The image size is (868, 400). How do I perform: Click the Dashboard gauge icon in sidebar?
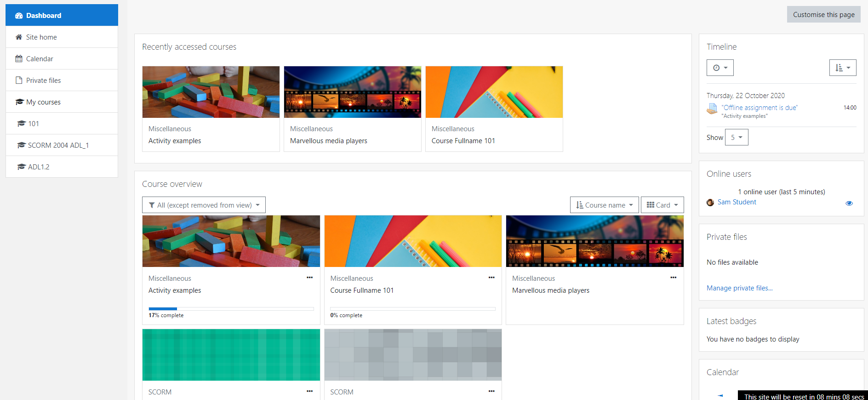(19, 16)
